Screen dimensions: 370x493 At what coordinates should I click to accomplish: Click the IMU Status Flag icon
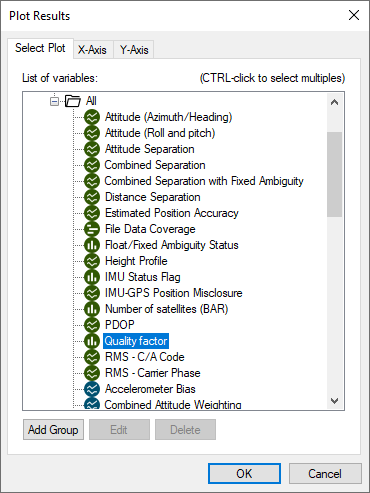tap(92, 277)
